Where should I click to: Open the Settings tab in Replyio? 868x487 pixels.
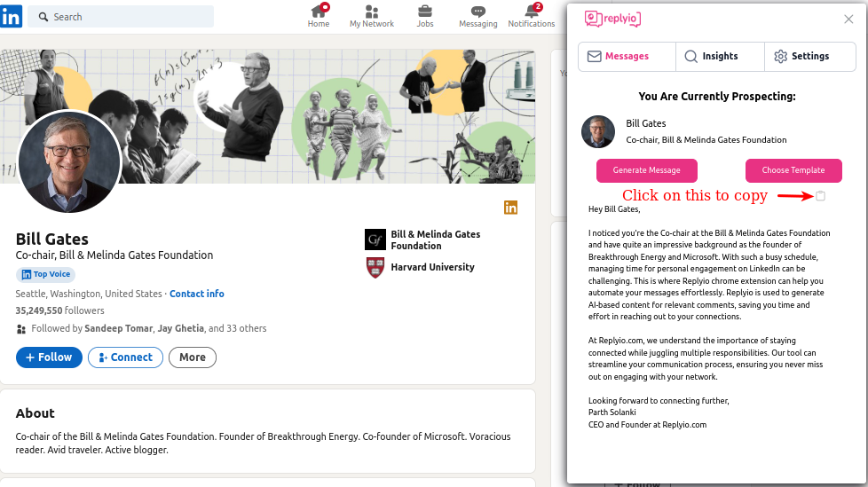coord(801,56)
